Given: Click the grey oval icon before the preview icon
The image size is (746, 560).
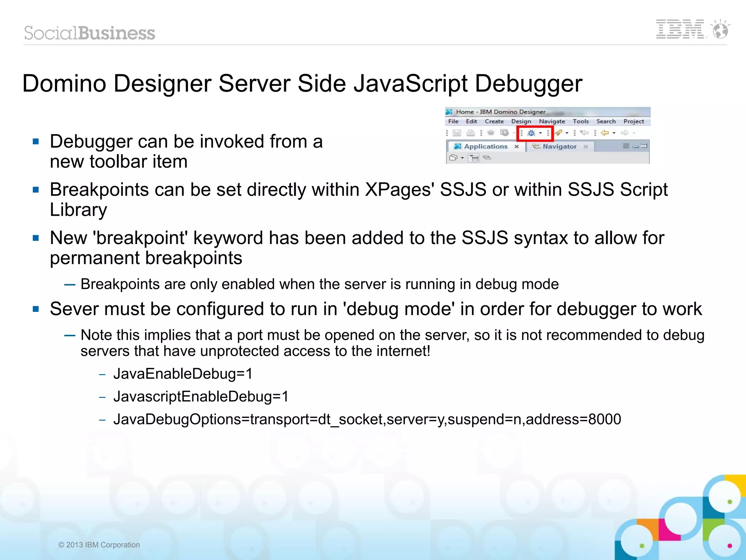Looking at the screenshot, I should [491, 133].
